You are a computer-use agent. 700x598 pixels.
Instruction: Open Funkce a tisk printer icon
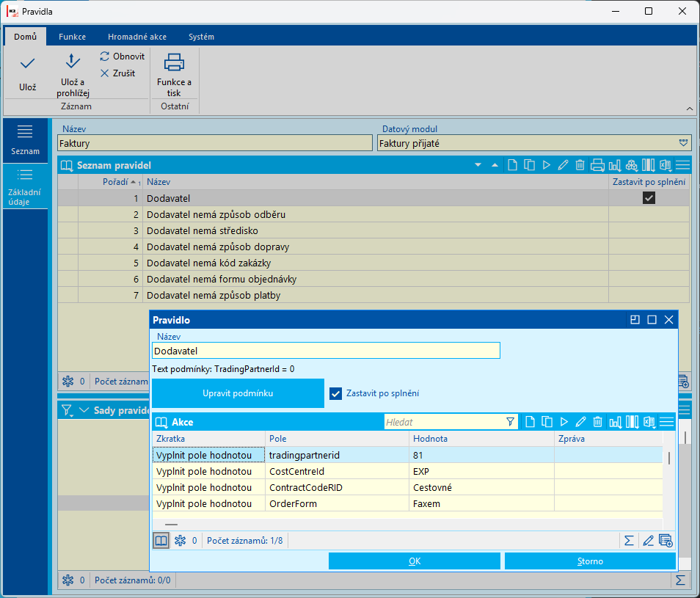(174, 62)
